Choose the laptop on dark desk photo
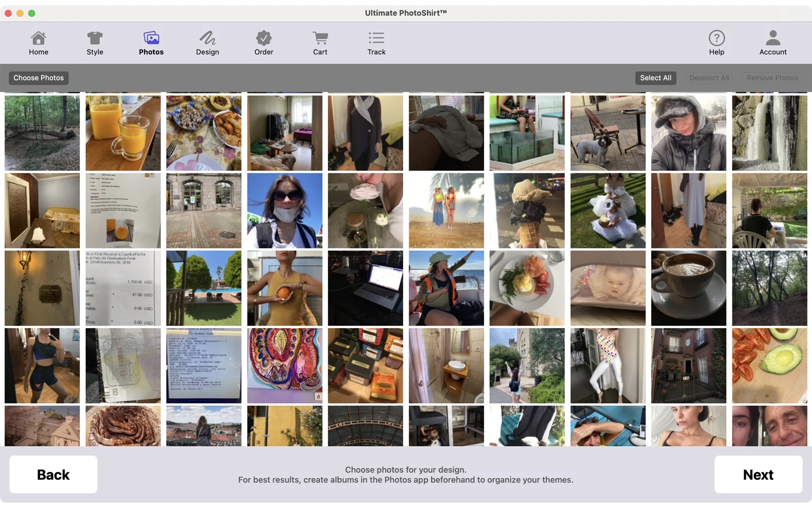Viewport: 812px width, 508px height. [365, 288]
